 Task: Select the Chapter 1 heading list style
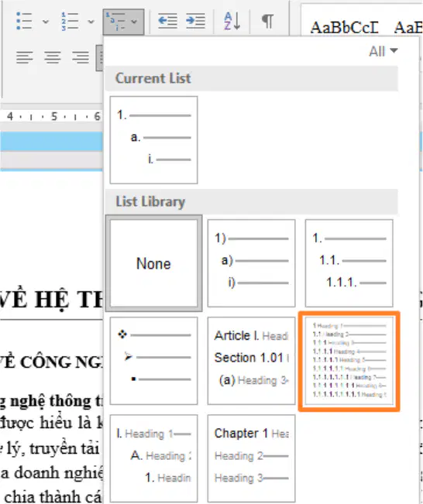pos(251,458)
